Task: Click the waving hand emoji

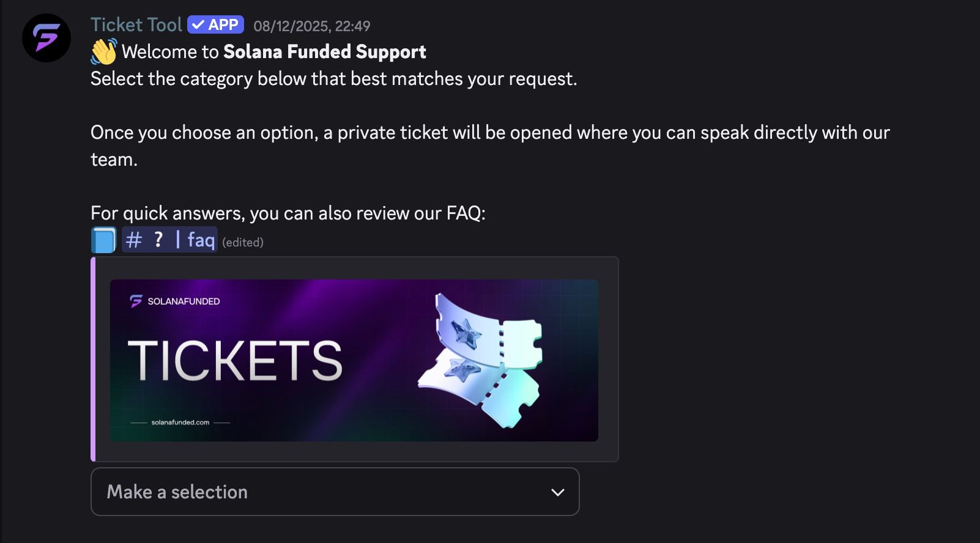Action: (103, 51)
